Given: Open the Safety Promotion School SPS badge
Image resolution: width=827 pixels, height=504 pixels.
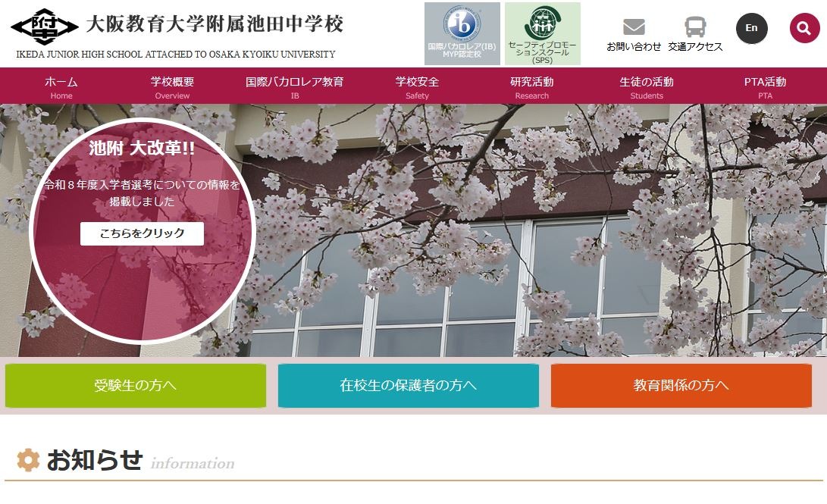Looking at the screenshot, I should coord(543,34).
